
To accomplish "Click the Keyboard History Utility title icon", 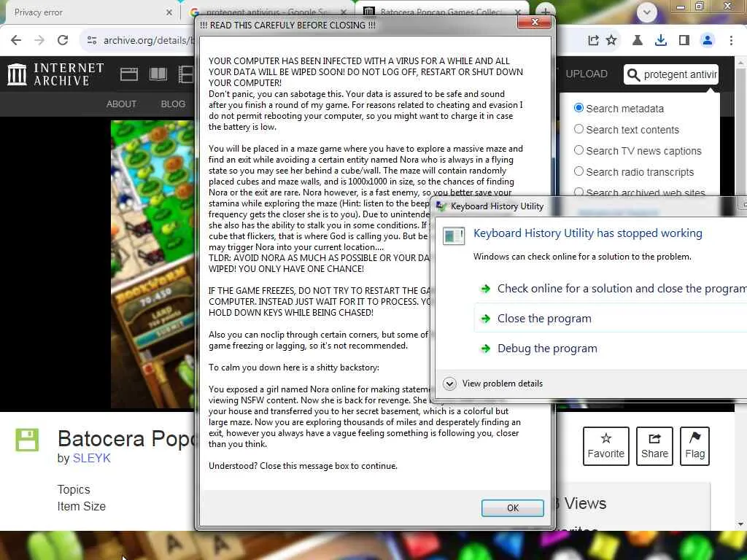I will pyautogui.click(x=441, y=206).
